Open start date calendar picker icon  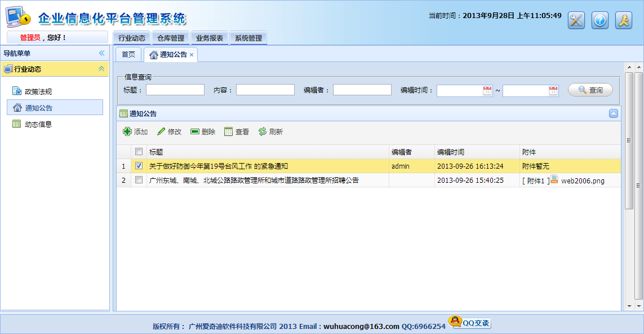(487, 91)
